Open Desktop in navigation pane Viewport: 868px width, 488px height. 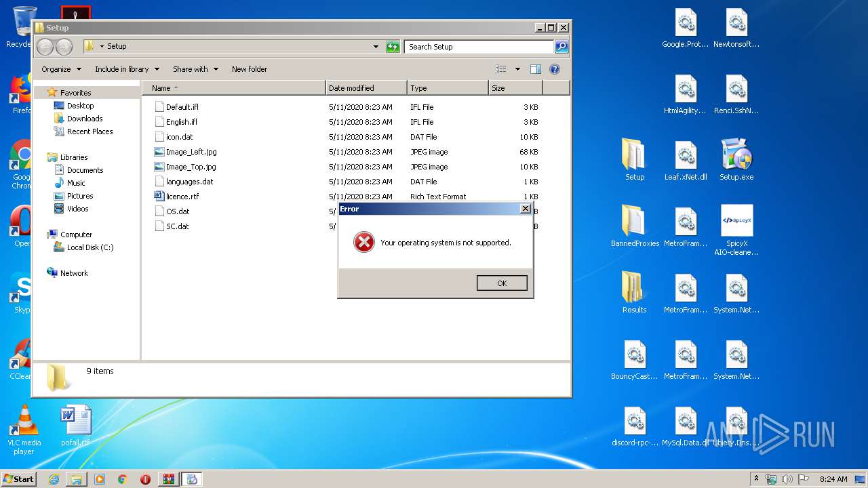tap(80, 106)
